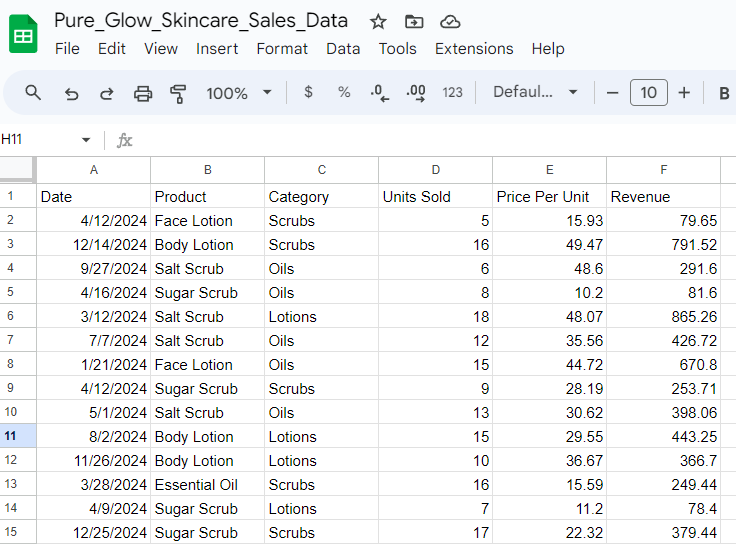Open the 123 more formats menu
Screen dimensions: 736x544
452,92
